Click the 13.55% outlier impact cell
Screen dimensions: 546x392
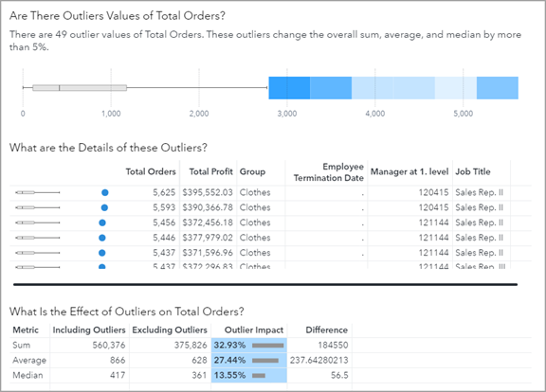(249, 375)
